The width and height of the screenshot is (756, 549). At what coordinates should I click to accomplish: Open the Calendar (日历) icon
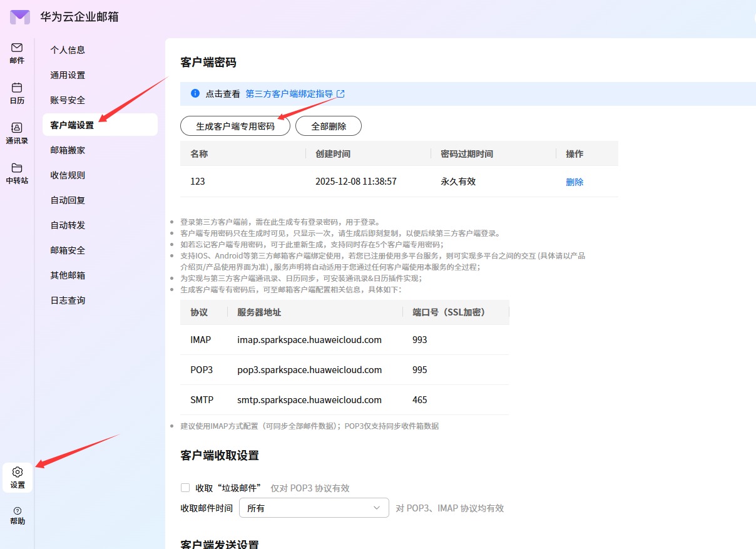tap(17, 88)
